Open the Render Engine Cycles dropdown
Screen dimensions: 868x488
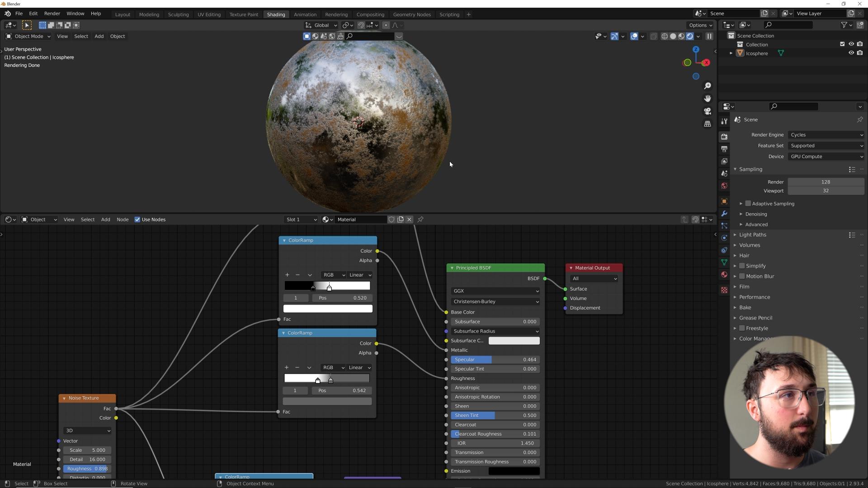click(x=826, y=135)
